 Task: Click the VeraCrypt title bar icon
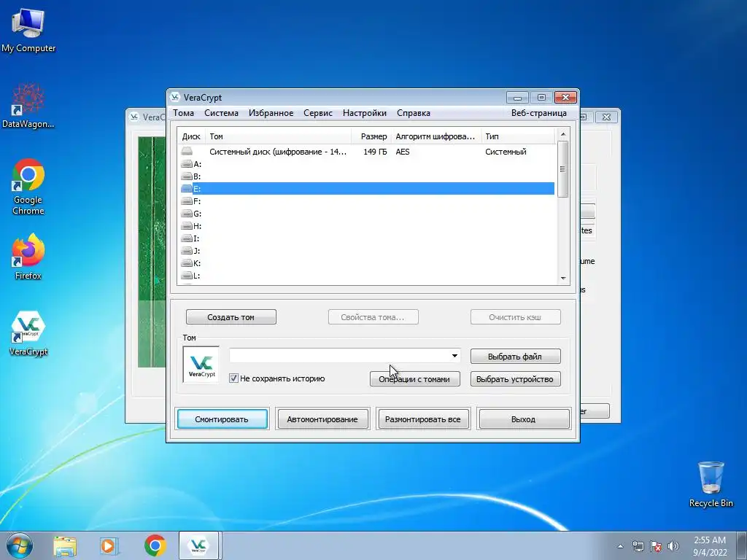(175, 97)
